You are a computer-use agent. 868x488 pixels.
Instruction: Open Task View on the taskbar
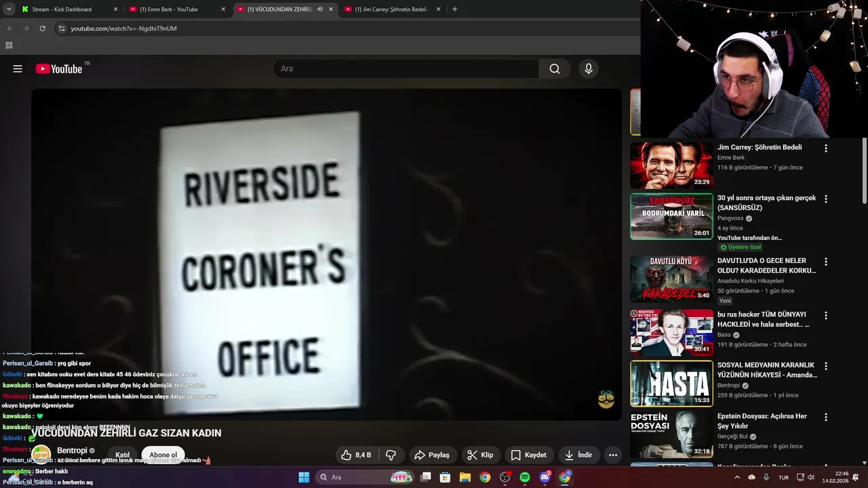point(425,477)
